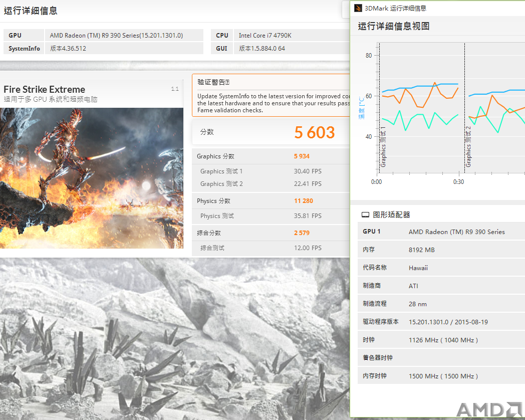This screenshot has height=420, width=525.
Task: Click the 制造商 ATI row
Action: point(441,286)
